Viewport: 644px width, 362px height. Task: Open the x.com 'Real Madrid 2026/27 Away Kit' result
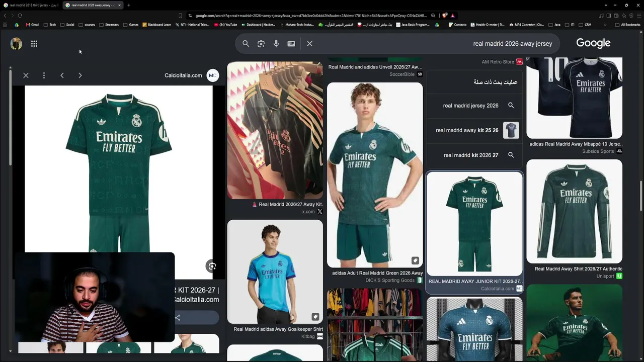(275, 138)
